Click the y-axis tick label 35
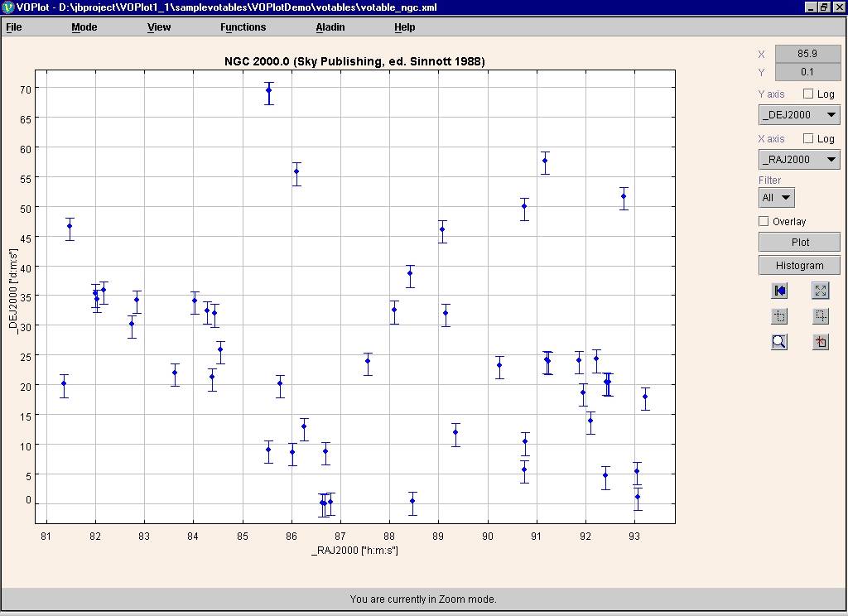This screenshot has height=616, width=848. (26, 297)
